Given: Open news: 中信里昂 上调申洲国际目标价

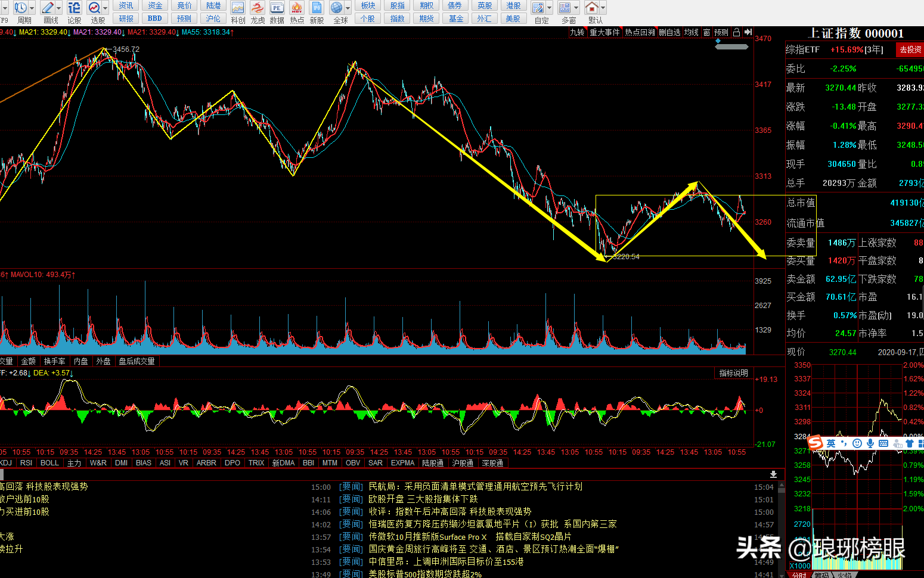Looking at the screenshot, I should click(446, 561).
